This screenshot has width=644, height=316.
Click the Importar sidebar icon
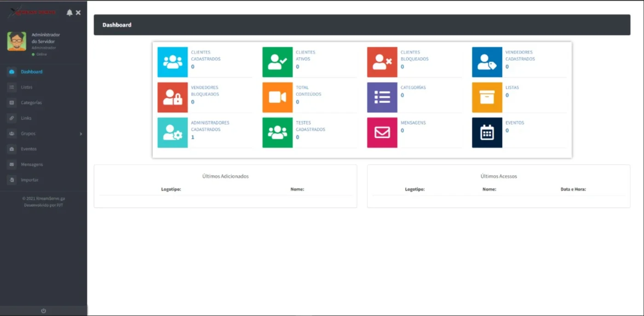(x=12, y=180)
